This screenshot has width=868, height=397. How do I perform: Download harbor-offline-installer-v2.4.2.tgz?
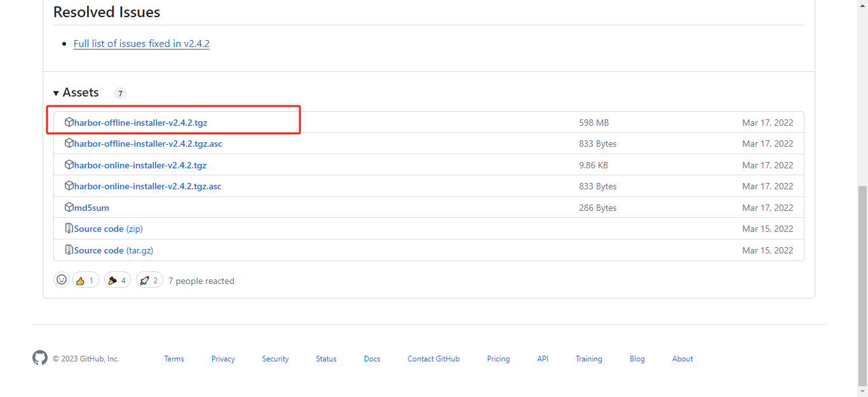(140, 123)
